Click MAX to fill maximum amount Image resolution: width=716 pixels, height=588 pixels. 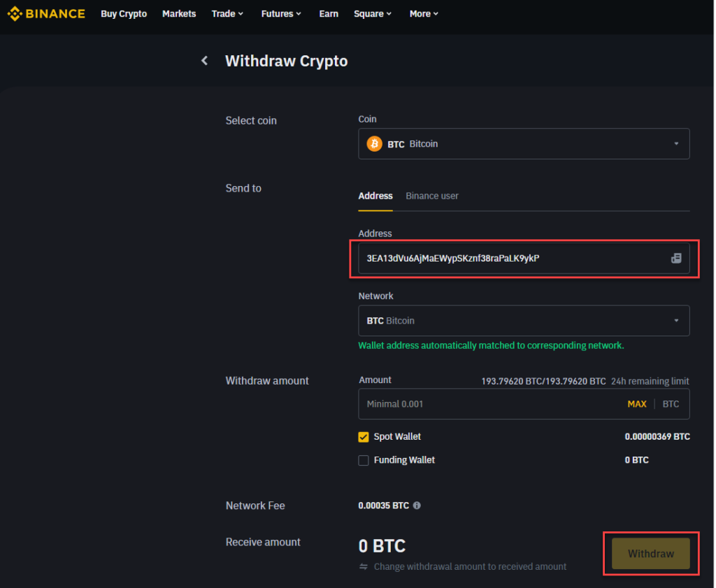637,403
